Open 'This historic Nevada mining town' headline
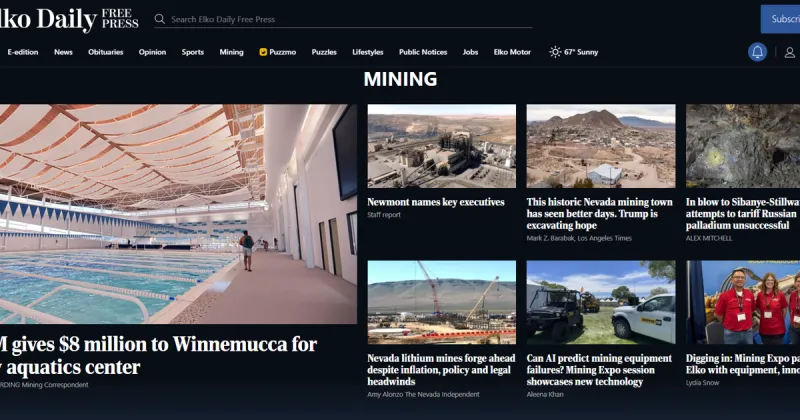 click(x=599, y=214)
